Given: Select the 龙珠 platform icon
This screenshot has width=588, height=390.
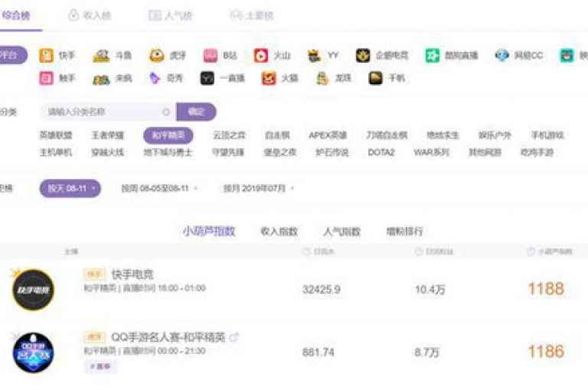Looking at the screenshot, I should point(322,78).
